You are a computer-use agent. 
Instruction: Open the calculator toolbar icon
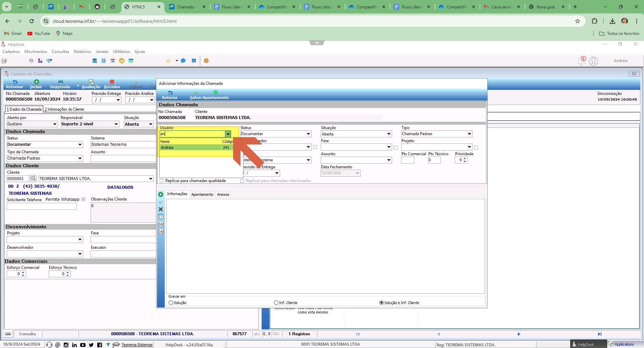(104, 61)
